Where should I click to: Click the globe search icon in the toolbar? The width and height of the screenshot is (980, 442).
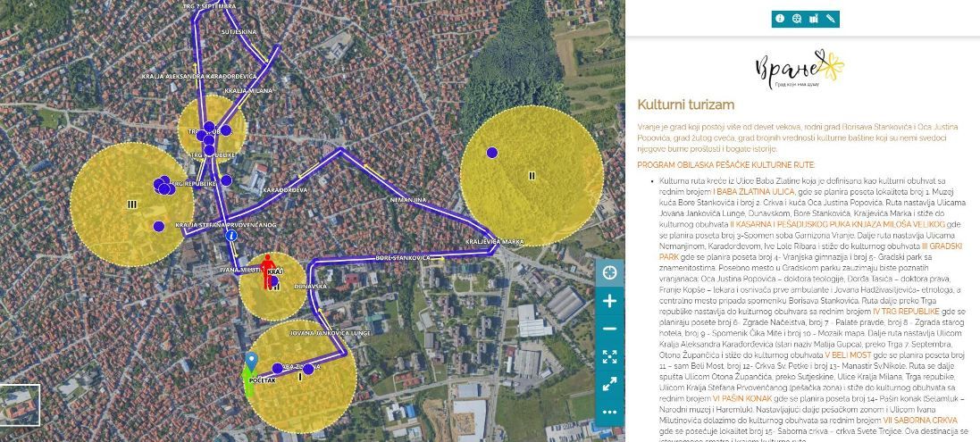(x=797, y=18)
